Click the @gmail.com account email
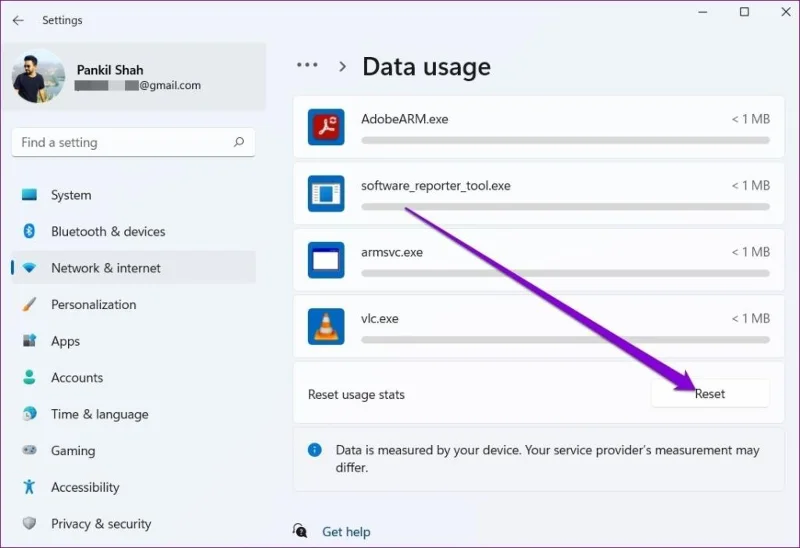Viewport: 800px width, 548px height. click(x=138, y=85)
